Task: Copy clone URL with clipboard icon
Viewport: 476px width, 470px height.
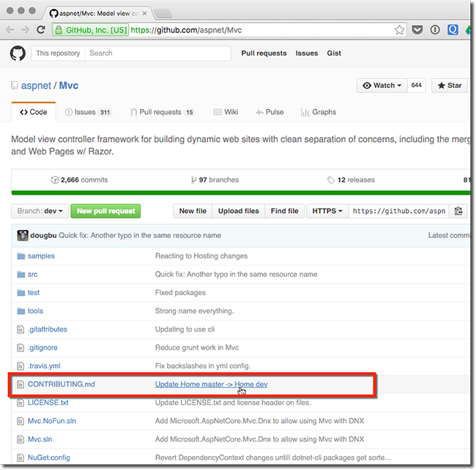Action: coord(458,211)
